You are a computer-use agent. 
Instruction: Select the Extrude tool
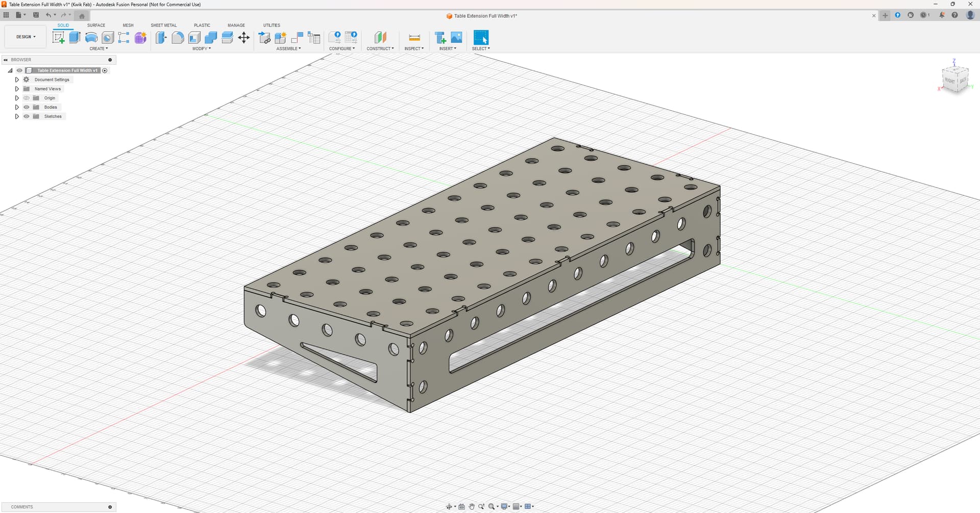(x=75, y=37)
